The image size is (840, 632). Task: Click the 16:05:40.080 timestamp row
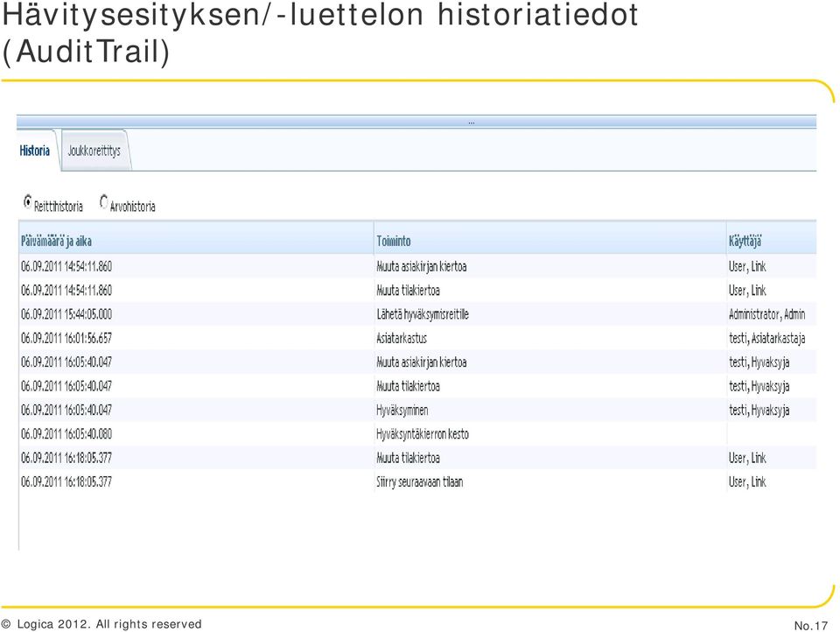click(x=66, y=434)
